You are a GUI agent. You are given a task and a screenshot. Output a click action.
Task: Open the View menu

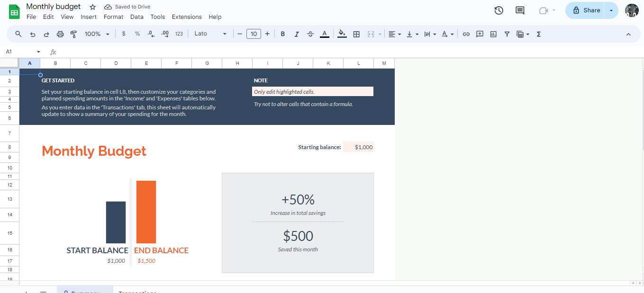point(67,17)
